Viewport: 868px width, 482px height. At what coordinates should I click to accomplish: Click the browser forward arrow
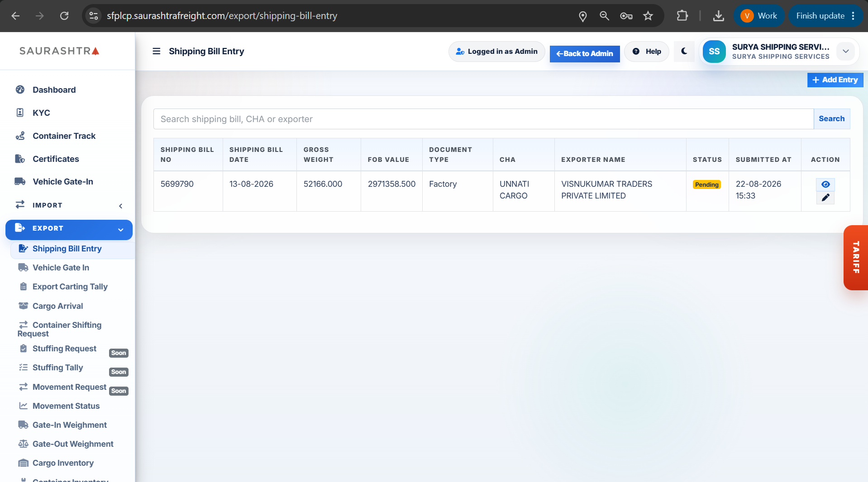[40, 16]
